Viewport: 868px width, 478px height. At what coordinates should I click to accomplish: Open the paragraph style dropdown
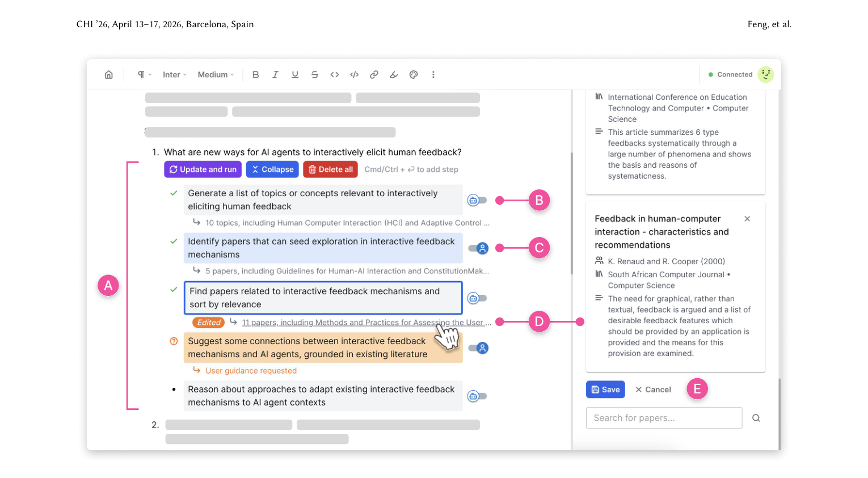[144, 75]
